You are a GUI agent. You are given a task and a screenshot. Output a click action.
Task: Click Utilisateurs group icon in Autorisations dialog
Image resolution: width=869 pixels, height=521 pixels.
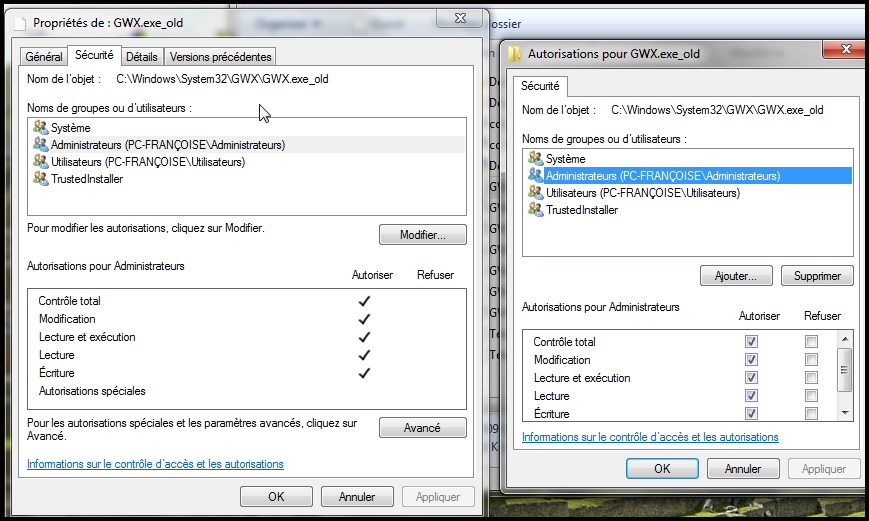(535, 192)
